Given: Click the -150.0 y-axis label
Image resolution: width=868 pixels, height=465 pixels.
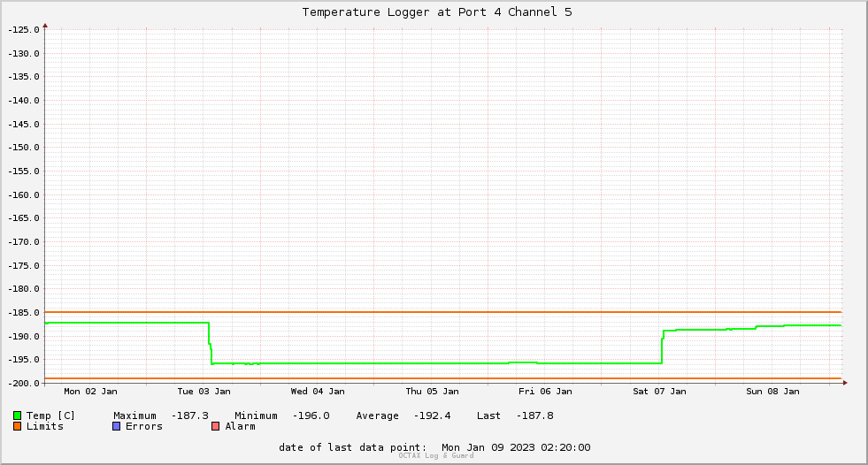Looking at the screenshot, I should [24, 148].
